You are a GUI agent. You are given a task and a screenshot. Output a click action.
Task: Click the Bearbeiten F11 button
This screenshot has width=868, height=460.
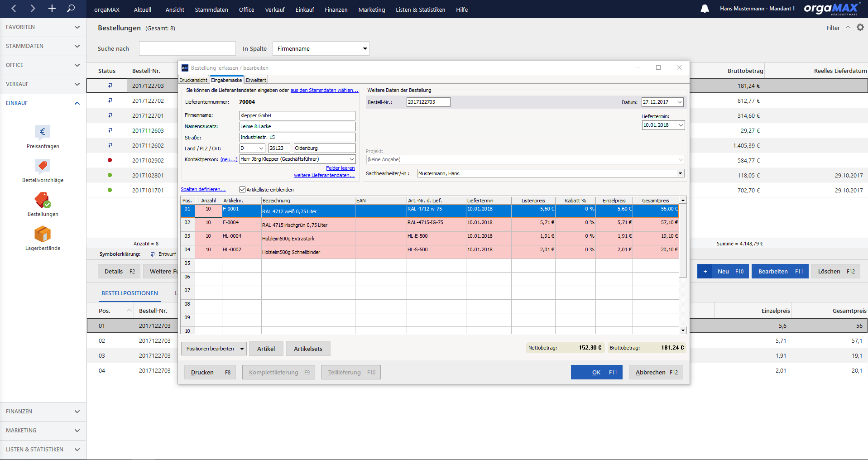pos(780,271)
